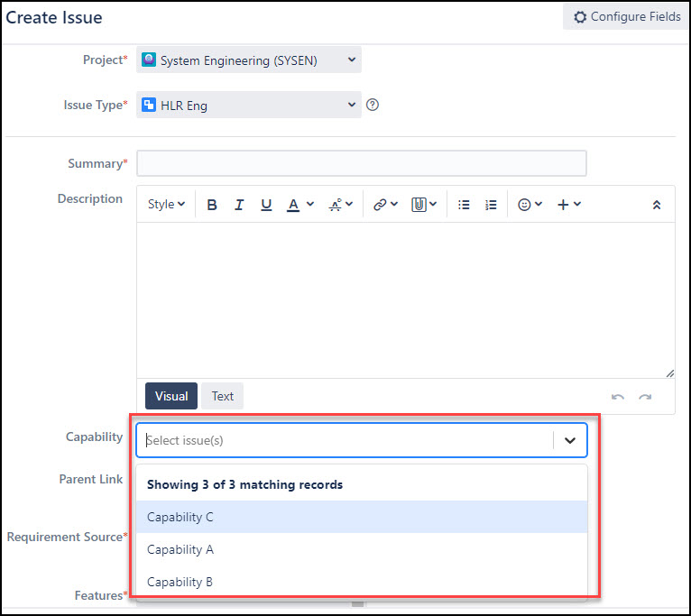The height and width of the screenshot is (616, 691).
Task: Switch to the Visual editor tab
Action: pyautogui.click(x=171, y=396)
